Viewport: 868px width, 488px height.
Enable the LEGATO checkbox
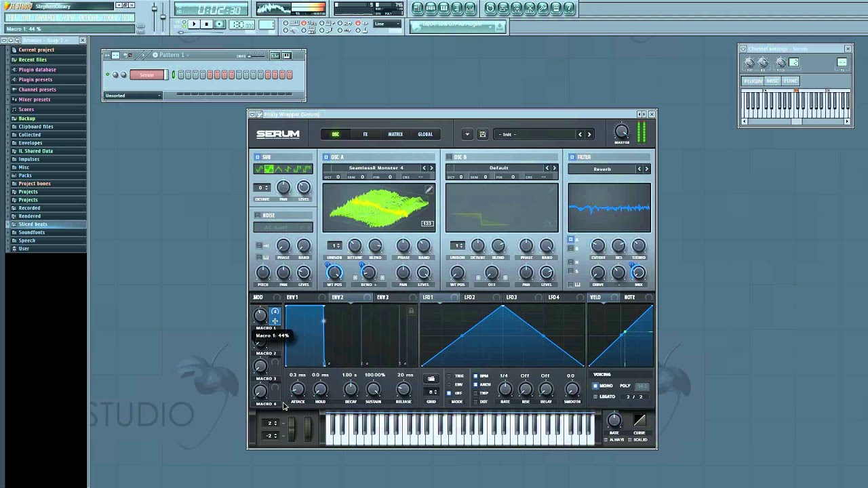pyautogui.click(x=595, y=396)
